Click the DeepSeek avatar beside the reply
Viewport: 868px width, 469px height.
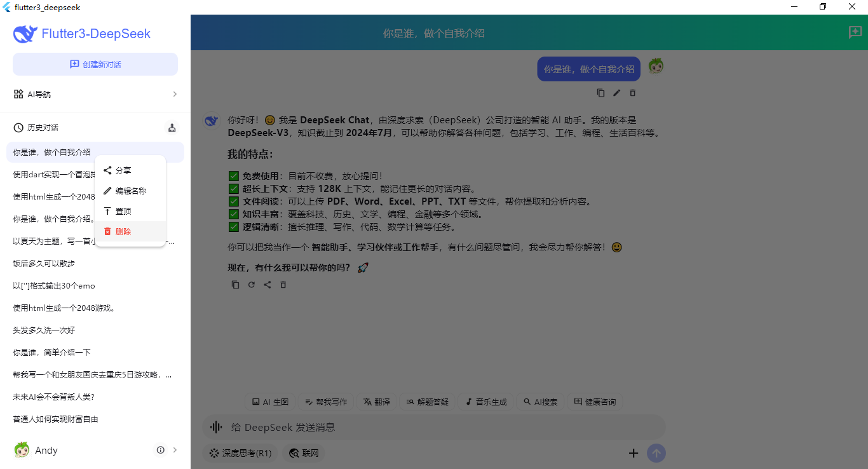pyautogui.click(x=212, y=119)
